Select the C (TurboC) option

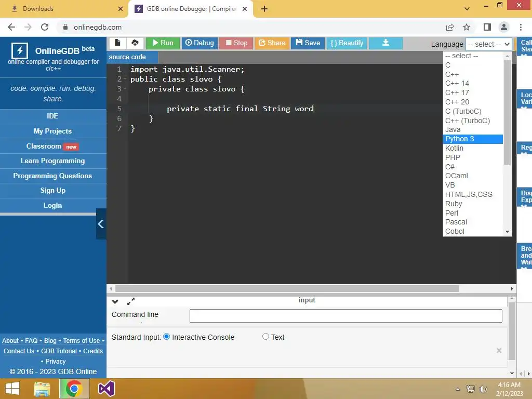473,111
